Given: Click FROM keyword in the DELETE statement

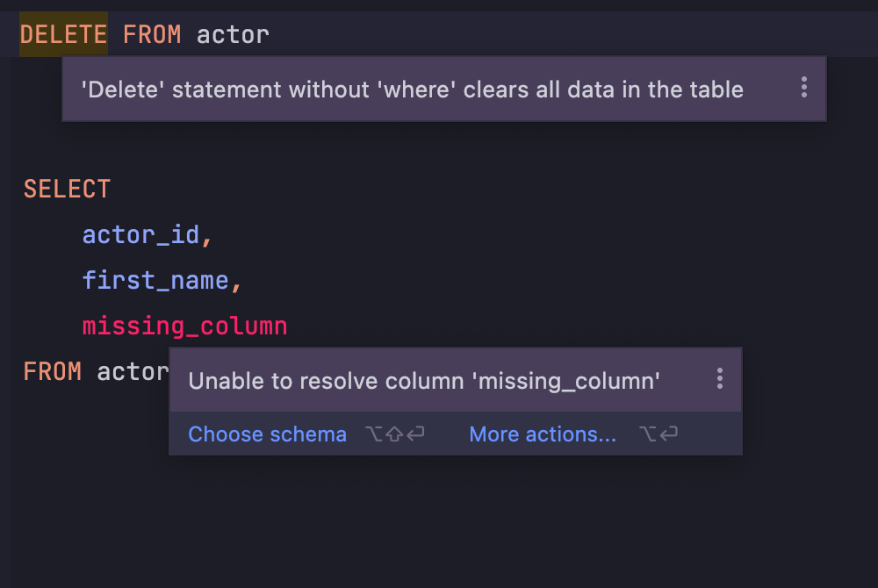Looking at the screenshot, I should [152, 35].
